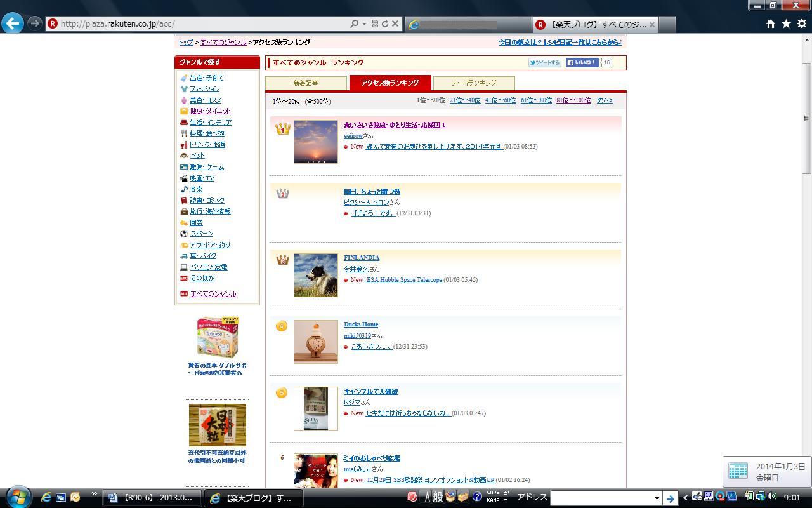Open favorites star icon in browser
The width and height of the screenshot is (812, 508).
786,23
